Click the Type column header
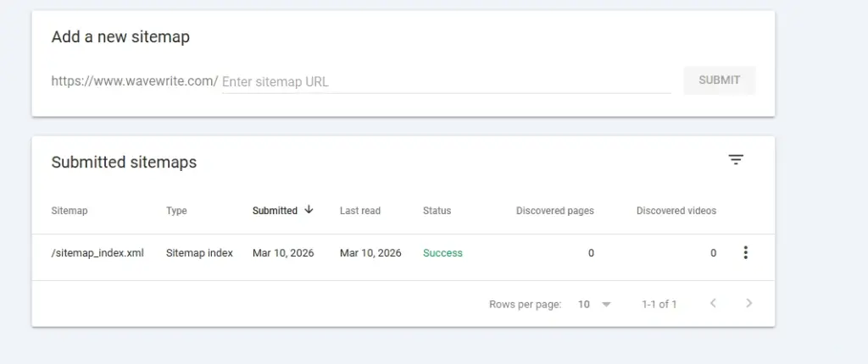This screenshot has height=364, width=868. (x=176, y=211)
